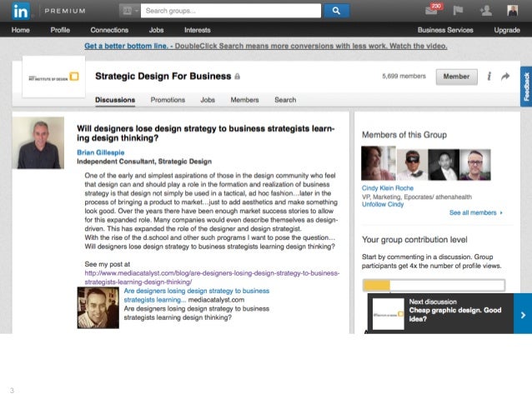Switch to the Members tab

(x=244, y=100)
